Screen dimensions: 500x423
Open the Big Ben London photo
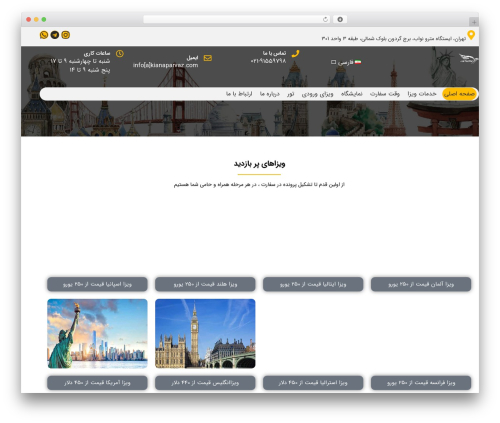tap(205, 334)
